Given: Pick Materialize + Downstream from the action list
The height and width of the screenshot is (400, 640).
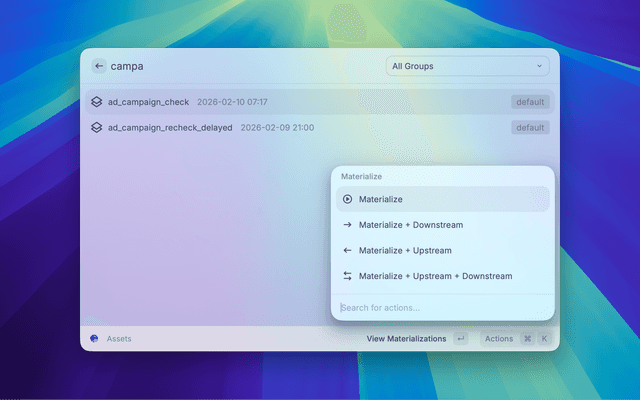Looking at the screenshot, I should tap(411, 225).
